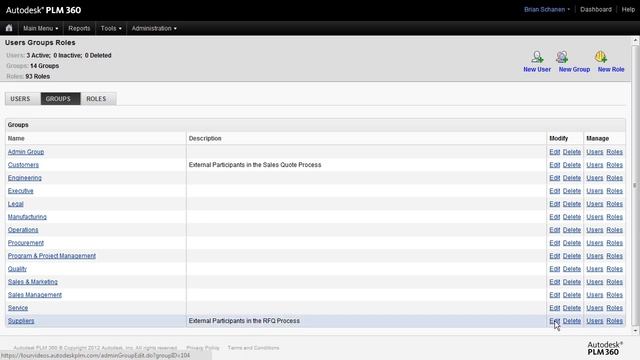This screenshot has width=640, height=360.
Task: Open Program & Project Management group
Action: tap(52, 256)
